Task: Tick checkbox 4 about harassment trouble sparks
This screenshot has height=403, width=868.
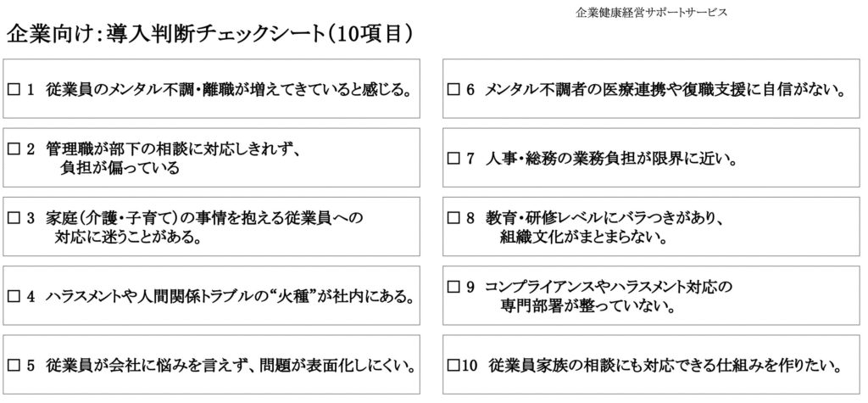Action: pos(13,297)
